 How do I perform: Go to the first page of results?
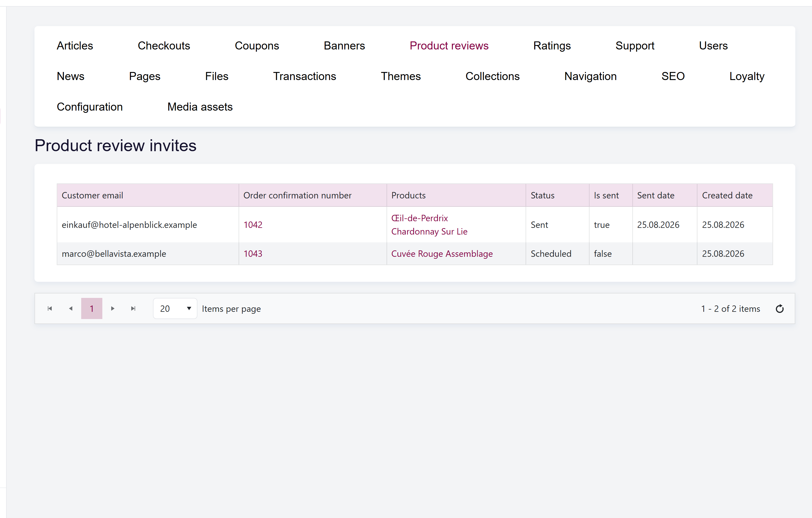50,308
